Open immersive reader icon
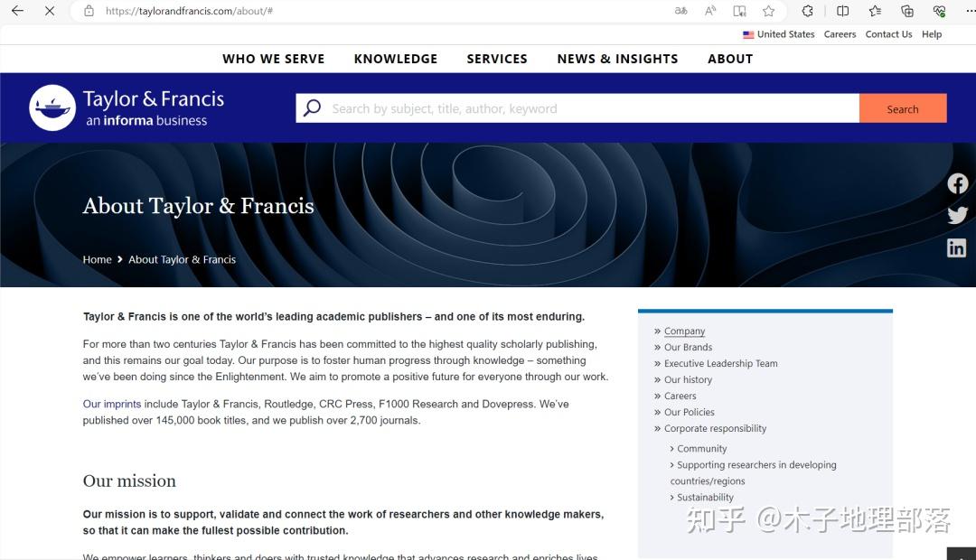The width and height of the screenshot is (976, 560). 739,11
